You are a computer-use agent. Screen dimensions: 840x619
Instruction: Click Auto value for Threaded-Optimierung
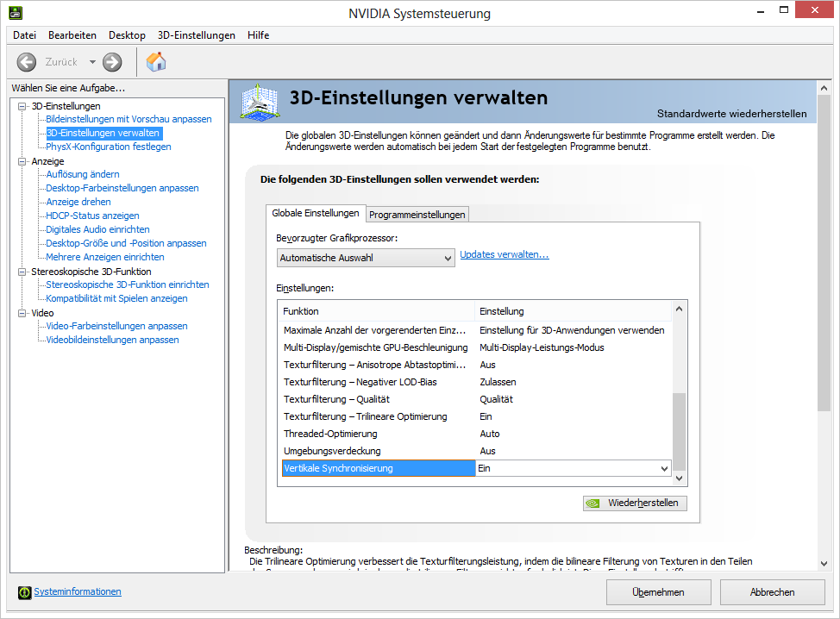pyautogui.click(x=490, y=434)
